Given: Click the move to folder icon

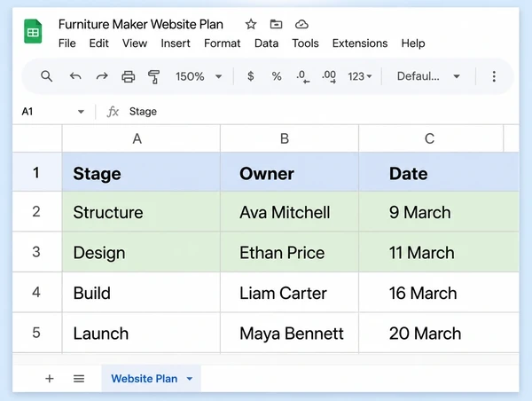Looking at the screenshot, I should tap(276, 25).
